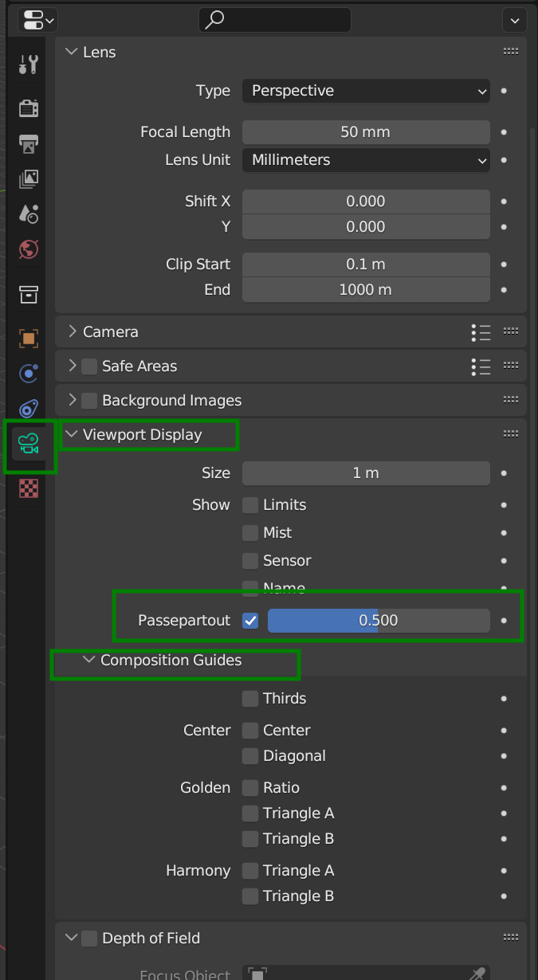Open the lens Type dropdown
This screenshot has width=538, height=980.
tap(366, 91)
